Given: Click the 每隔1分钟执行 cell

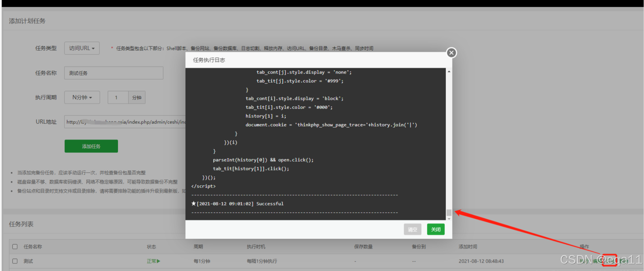Looking at the screenshot, I should (x=262, y=261).
